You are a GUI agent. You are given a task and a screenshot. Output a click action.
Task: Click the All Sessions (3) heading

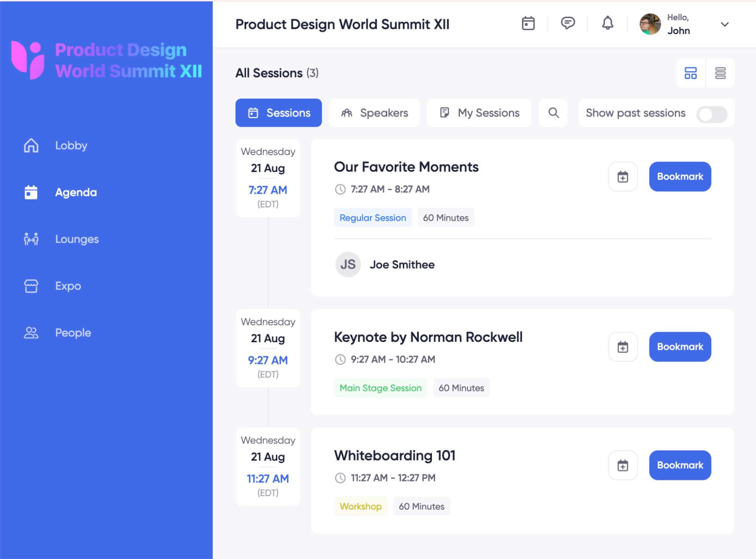pyautogui.click(x=277, y=73)
